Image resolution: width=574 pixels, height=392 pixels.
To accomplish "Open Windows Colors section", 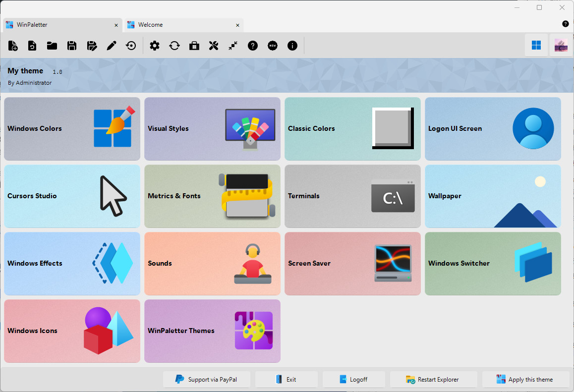I will pyautogui.click(x=72, y=129).
